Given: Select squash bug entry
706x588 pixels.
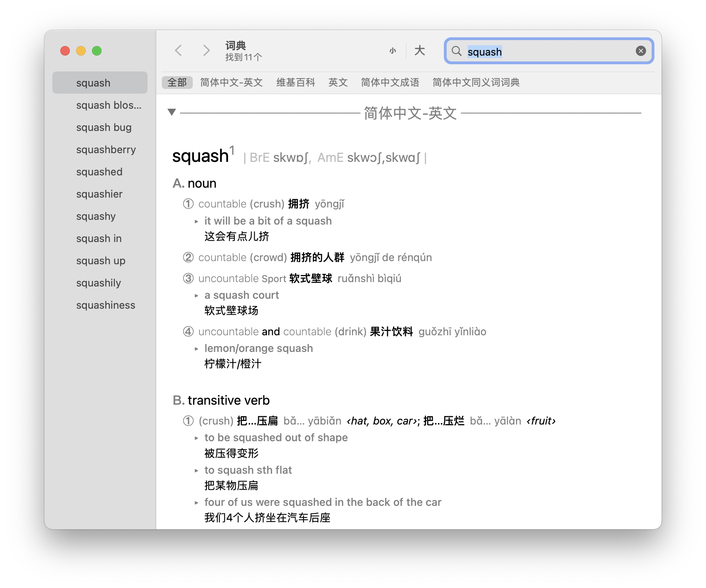Looking at the screenshot, I should (x=100, y=127).
